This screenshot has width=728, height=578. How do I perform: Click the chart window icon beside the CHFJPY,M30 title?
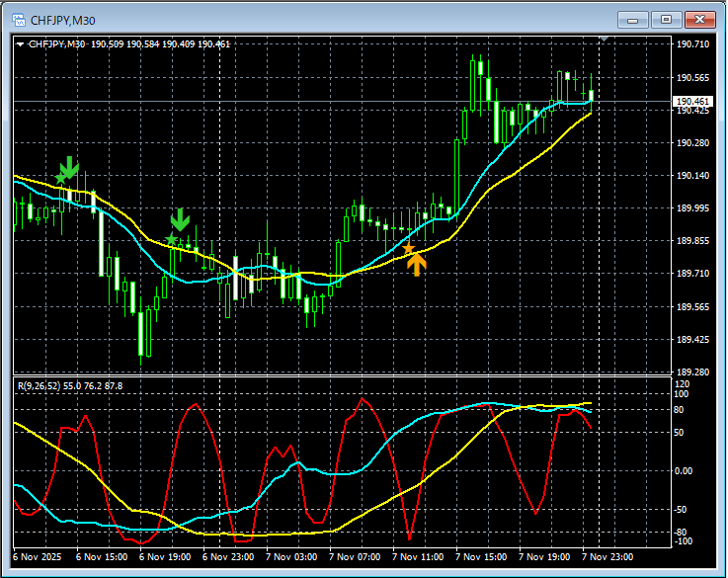(x=19, y=20)
